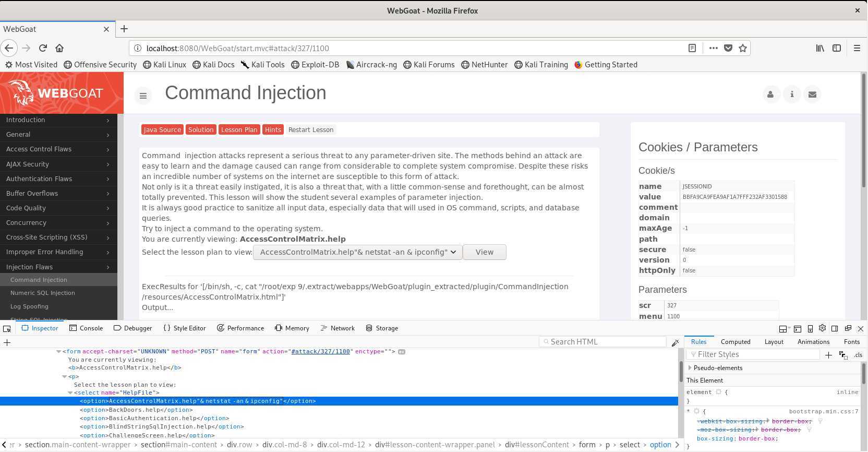Collapse the form element node in the HTML tree
868x452 pixels.
[x=59, y=352]
